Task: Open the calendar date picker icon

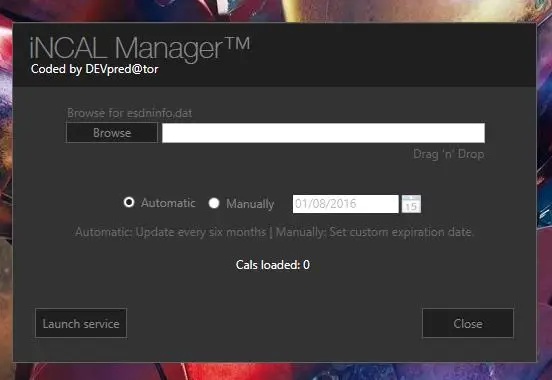Action: [x=411, y=204]
